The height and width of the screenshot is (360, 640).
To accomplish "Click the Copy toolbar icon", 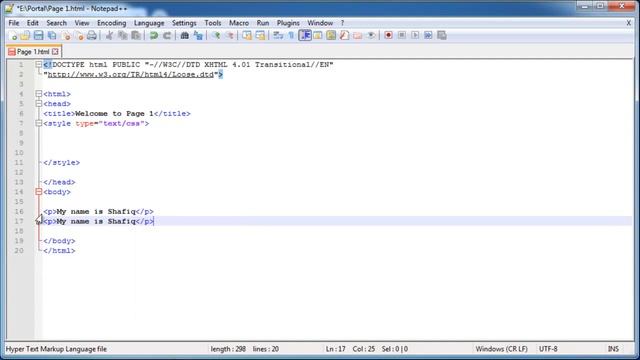I will (122, 36).
